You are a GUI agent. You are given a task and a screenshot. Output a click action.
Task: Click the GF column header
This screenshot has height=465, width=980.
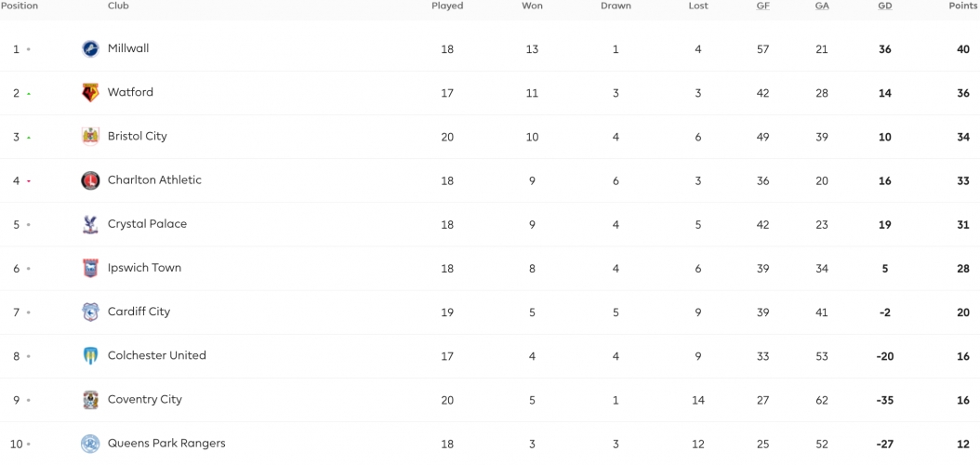tap(762, 6)
